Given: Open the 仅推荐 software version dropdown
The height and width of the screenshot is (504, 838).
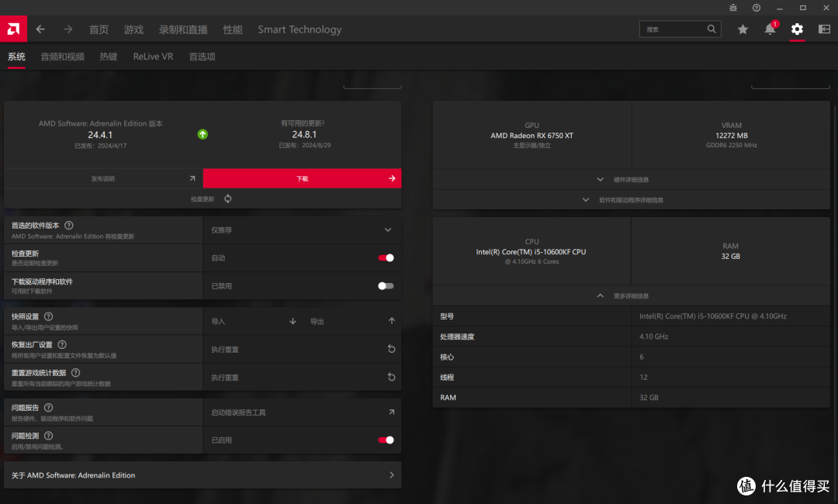Looking at the screenshot, I should click(302, 230).
